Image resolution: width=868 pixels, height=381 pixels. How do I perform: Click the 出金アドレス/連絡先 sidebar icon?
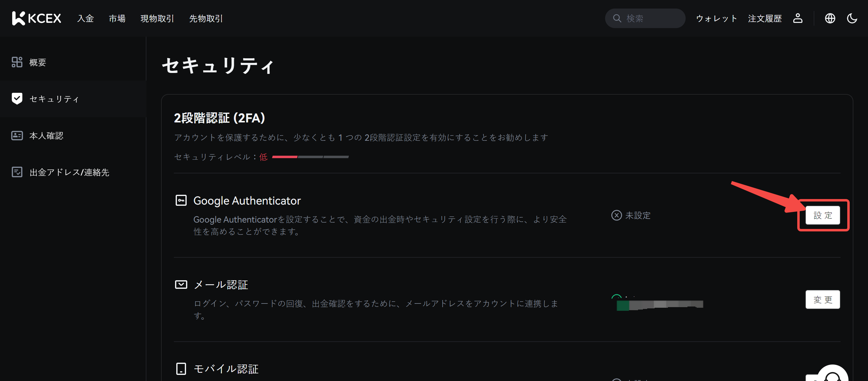17,172
